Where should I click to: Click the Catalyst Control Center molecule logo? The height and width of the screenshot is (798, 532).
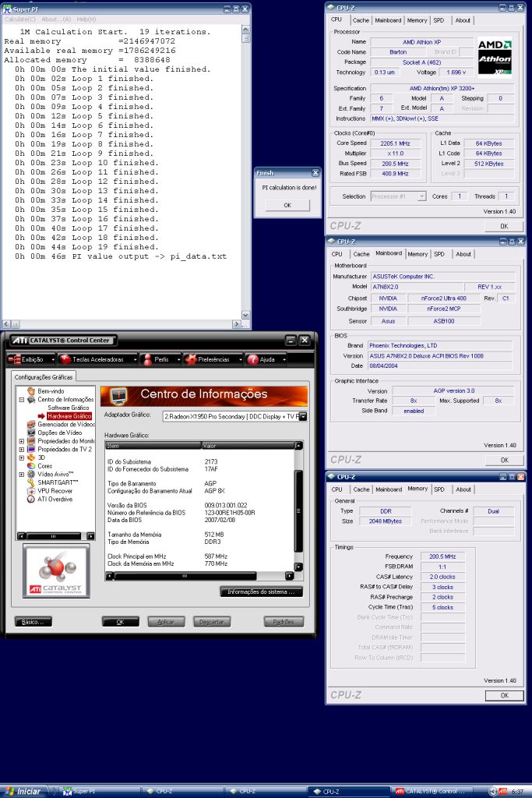click(x=56, y=570)
